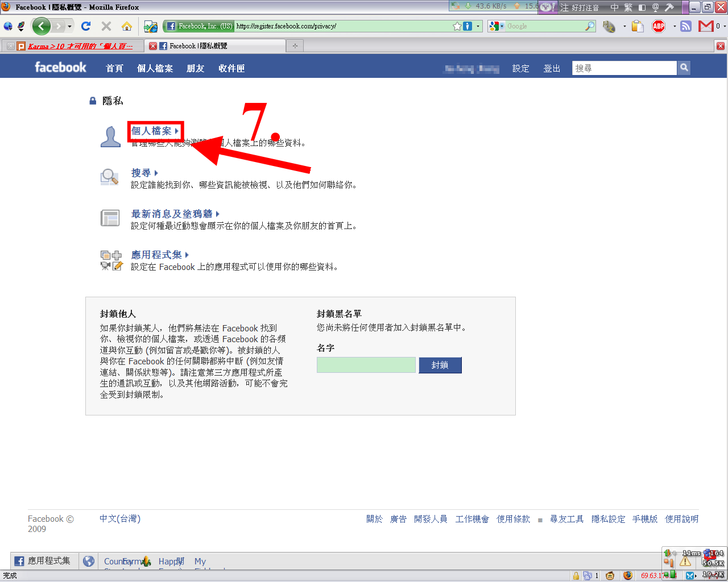Click the 封鎖 button
The width and height of the screenshot is (728, 582).
[x=440, y=365]
